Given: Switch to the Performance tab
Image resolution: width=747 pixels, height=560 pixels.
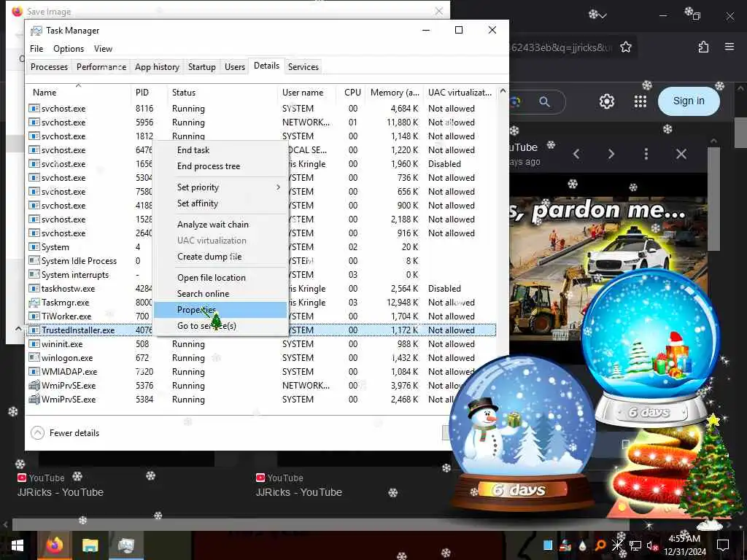Looking at the screenshot, I should click(101, 66).
